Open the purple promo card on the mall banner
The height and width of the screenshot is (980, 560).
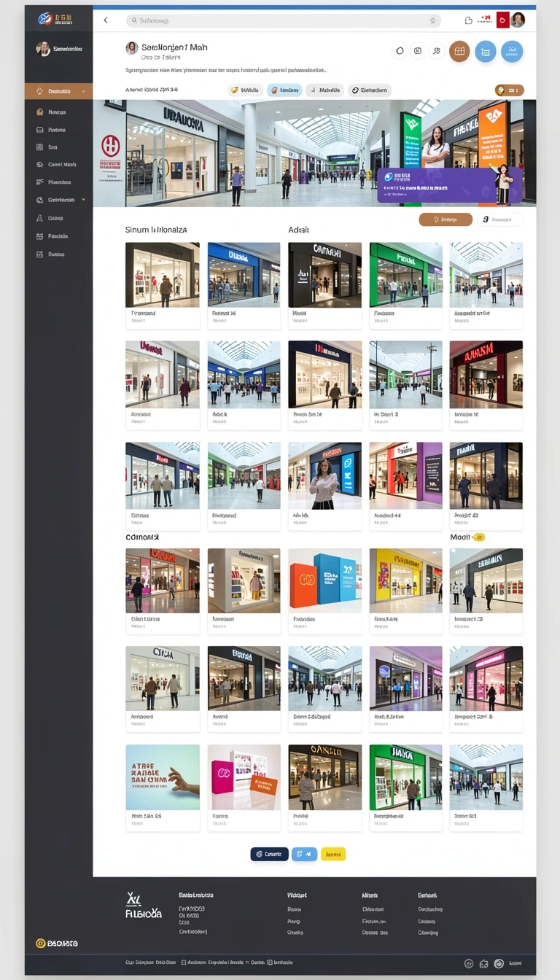pyautogui.click(x=450, y=185)
